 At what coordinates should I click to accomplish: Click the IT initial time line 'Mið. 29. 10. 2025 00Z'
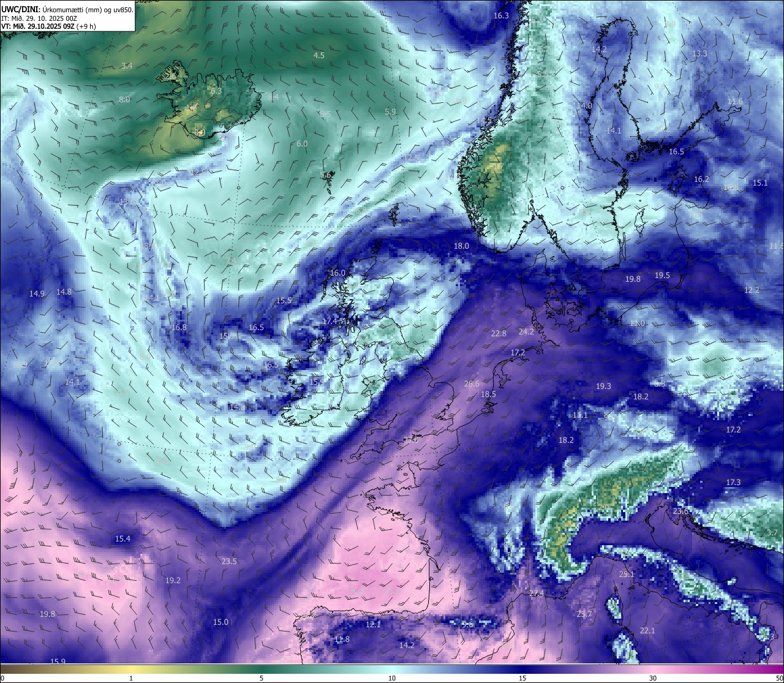(x=43, y=18)
